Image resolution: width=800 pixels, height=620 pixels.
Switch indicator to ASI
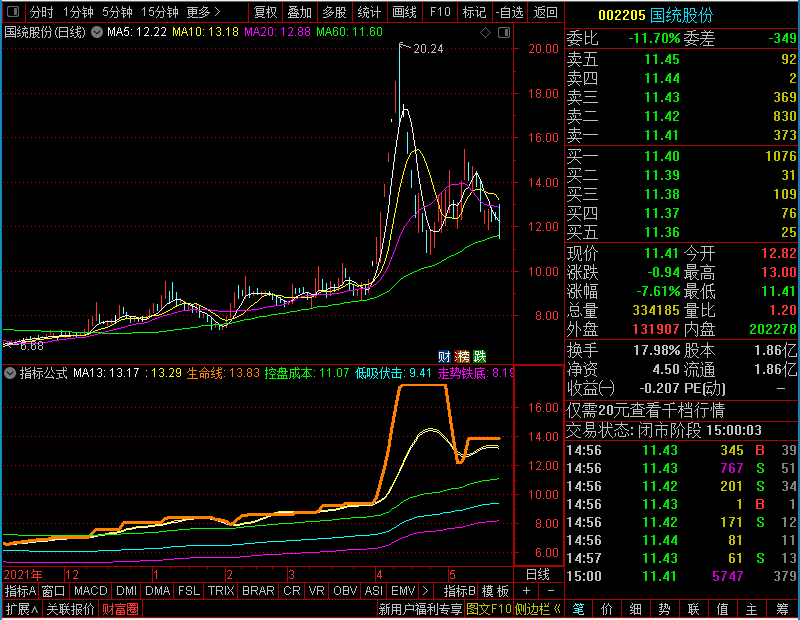374,591
